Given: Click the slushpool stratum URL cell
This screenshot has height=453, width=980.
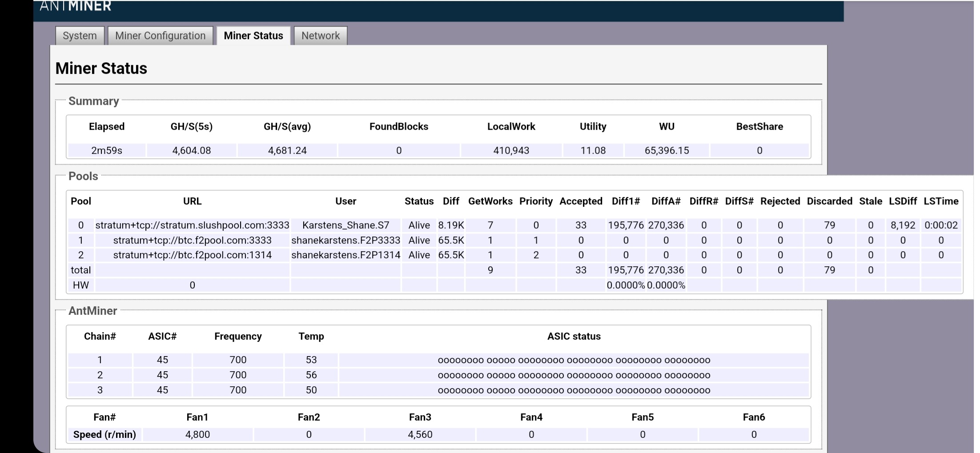Looking at the screenshot, I should click(x=192, y=225).
